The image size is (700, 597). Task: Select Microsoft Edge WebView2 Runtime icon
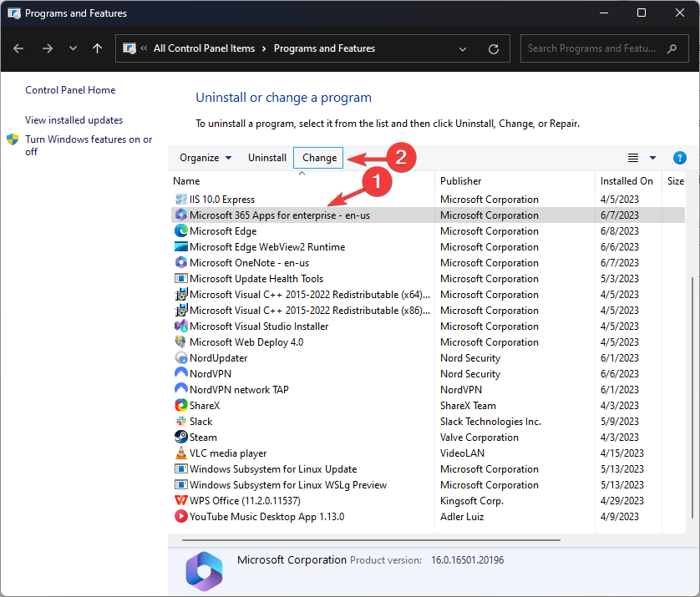click(180, 247)
